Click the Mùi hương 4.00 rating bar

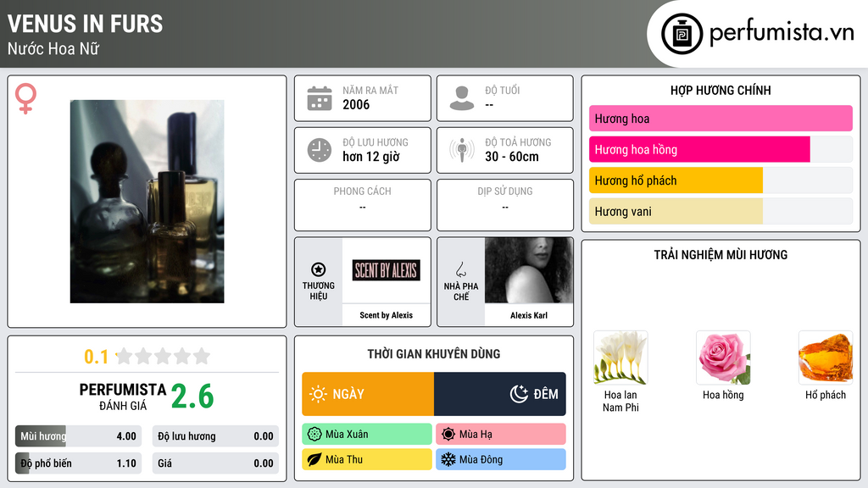79,436
